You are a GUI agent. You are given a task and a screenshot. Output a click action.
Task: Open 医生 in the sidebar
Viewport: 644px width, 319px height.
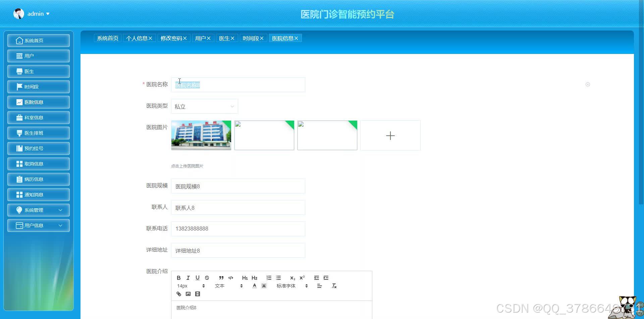tap(39, 71)
